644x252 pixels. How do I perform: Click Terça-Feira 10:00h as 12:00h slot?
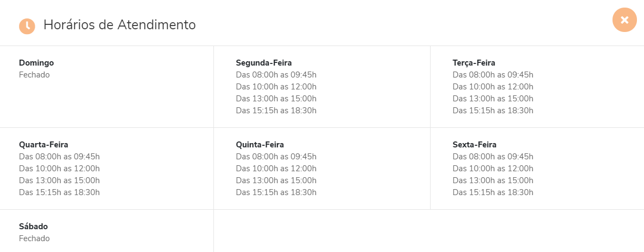click(x=493, y=87)
